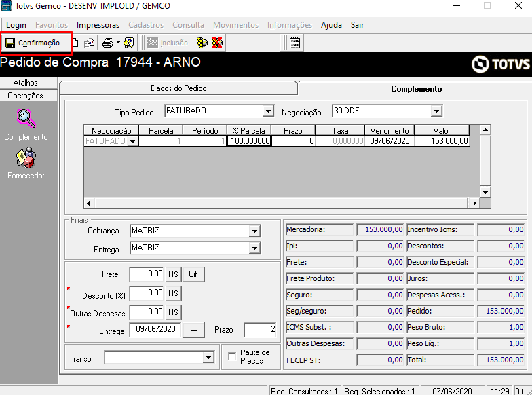Click the R$ button next to Frete

(x=173, y=274)
